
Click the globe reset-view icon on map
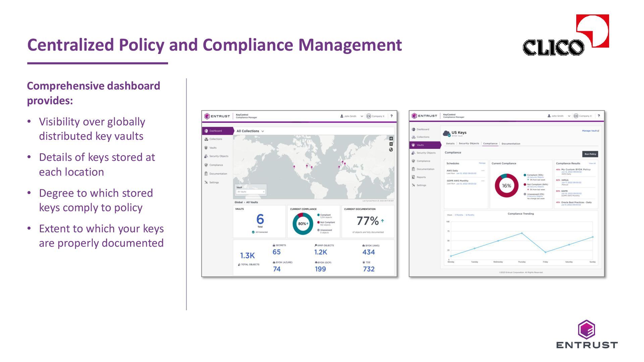(x=391, y=150)
